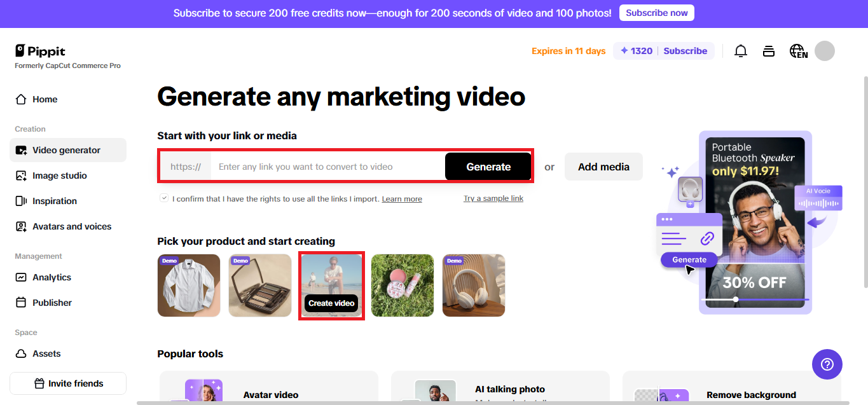The height and width of the screenshot is (405, 868).
Task: Open Assets in the sidebar
Action: pos(68,354)
